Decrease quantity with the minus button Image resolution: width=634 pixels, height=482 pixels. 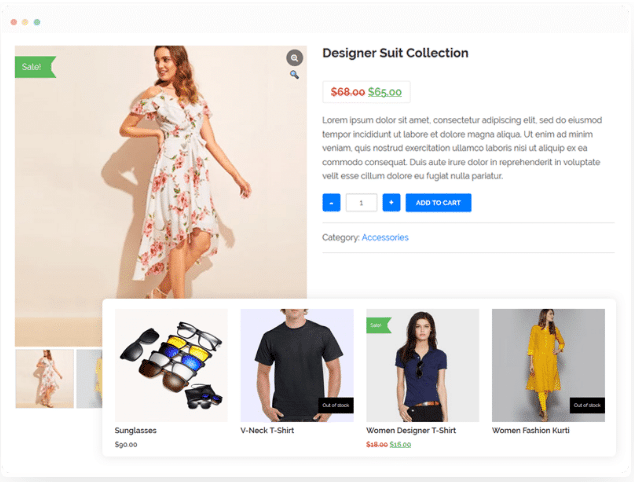331,203
